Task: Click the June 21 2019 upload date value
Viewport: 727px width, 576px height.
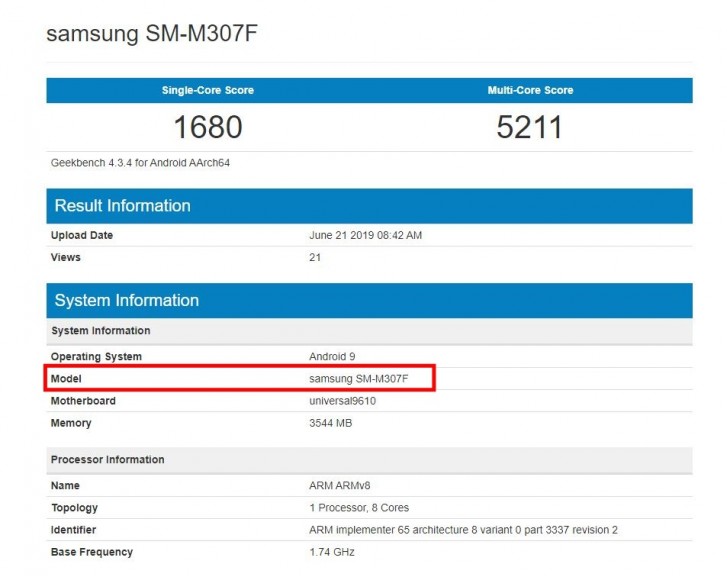Action: coord(366,236)
